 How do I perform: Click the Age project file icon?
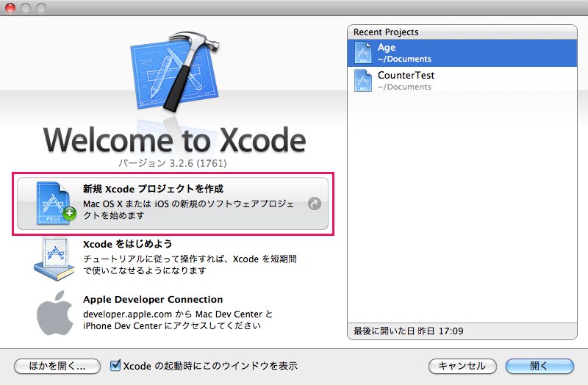coord(362,53)
